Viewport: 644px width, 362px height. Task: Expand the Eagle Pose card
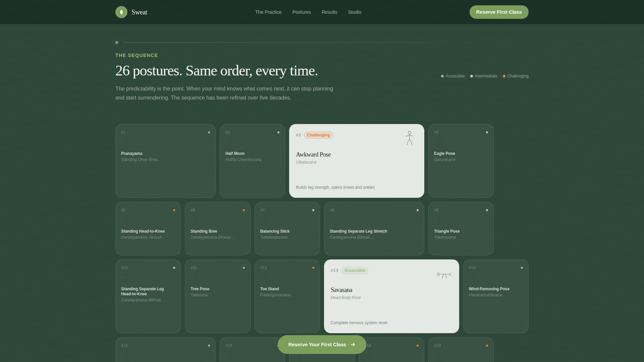click(461, 161)
